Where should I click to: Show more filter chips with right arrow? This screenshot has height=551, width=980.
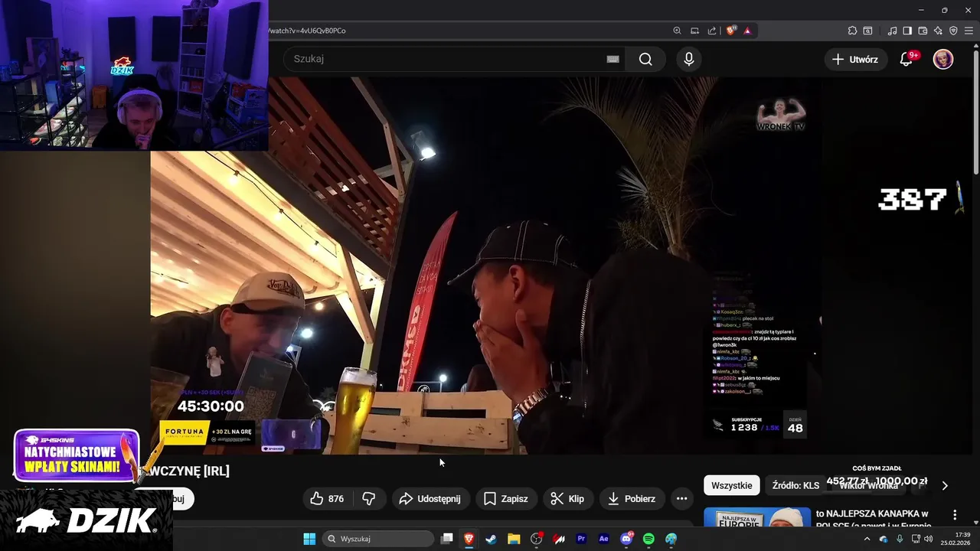tap(944, 485)
